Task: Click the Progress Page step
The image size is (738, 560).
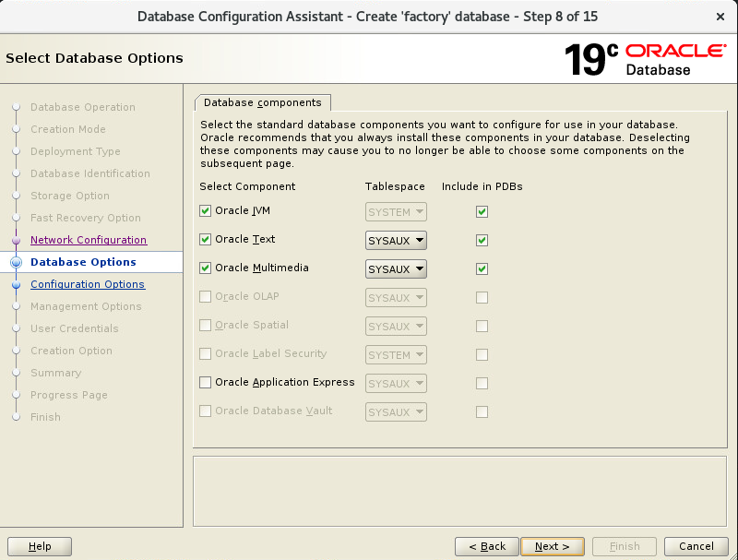Action: pyautogui.click(x=69, y=395)
